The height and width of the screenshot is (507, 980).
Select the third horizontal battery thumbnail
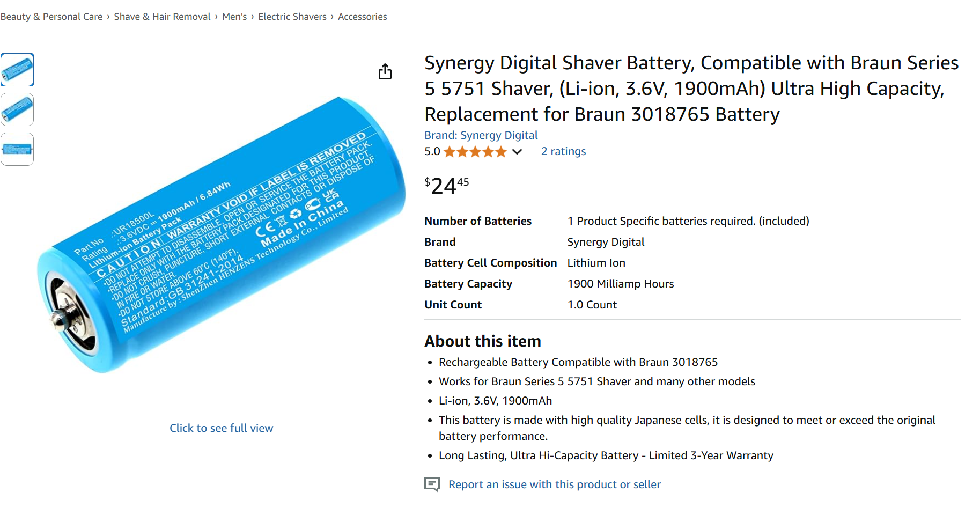[17, 149]
